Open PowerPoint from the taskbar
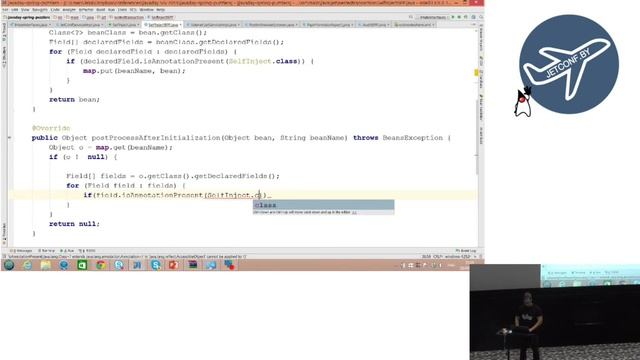This screenshot has width=640, height=360. [x=173, y=265]
